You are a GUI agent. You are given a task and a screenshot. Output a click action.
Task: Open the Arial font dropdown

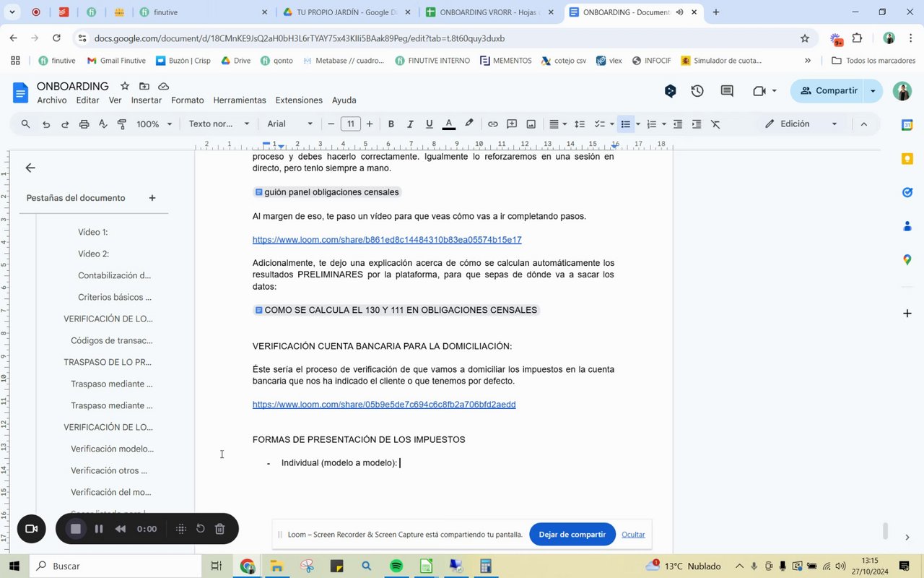click(290, 124)
